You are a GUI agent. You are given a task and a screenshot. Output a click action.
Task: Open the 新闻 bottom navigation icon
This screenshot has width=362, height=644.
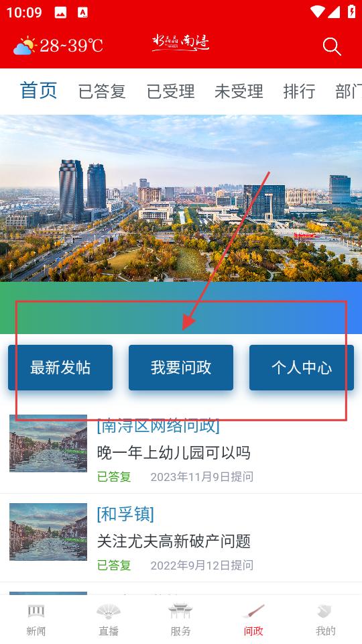[36, 610]
